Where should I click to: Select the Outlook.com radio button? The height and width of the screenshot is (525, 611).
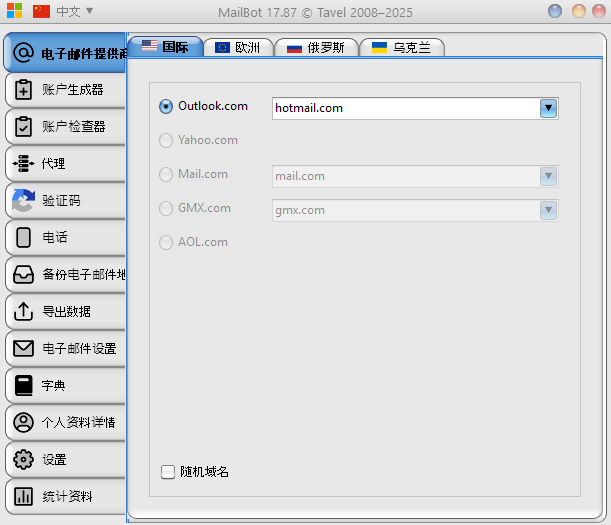tap(166, 106)
